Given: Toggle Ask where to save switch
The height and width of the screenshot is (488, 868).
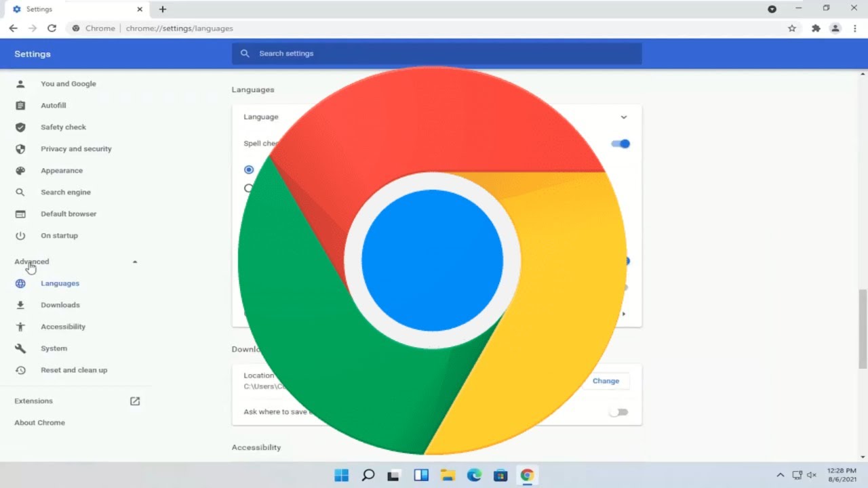Looking at the screenshot, I should [x=618, y=412].
